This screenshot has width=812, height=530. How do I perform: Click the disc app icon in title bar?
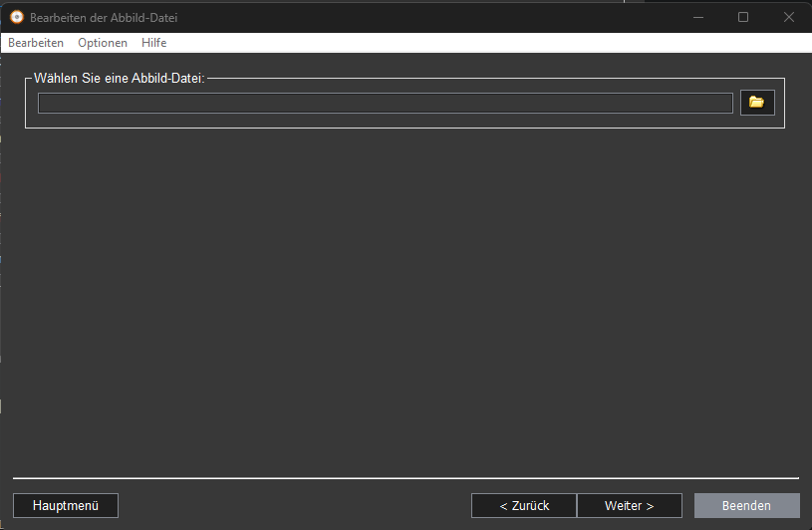tap(17, 17)
